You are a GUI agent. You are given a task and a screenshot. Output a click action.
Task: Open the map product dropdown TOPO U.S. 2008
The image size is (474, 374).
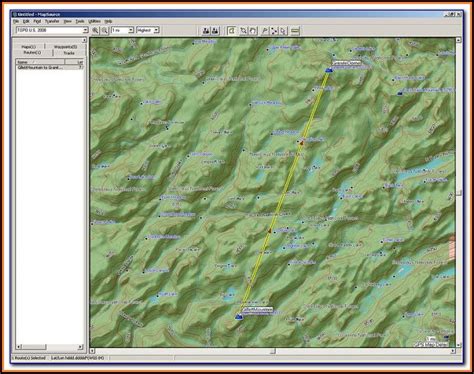(52, 30)
